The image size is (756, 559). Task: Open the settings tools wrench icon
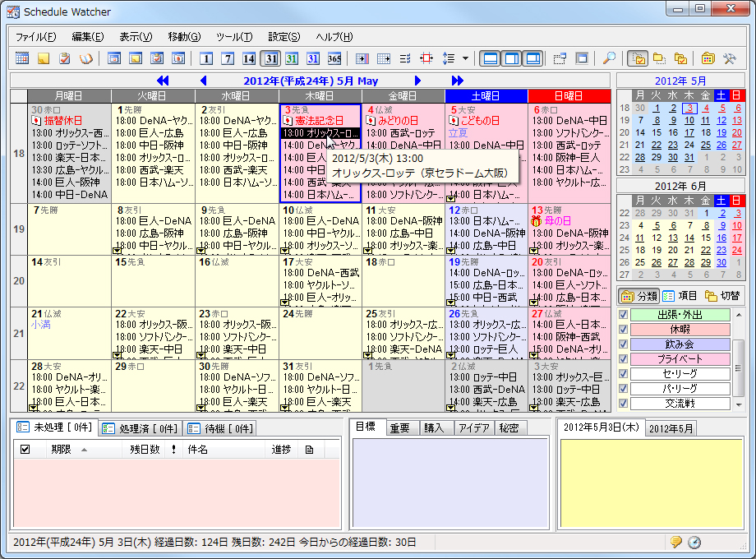point(730,59)
